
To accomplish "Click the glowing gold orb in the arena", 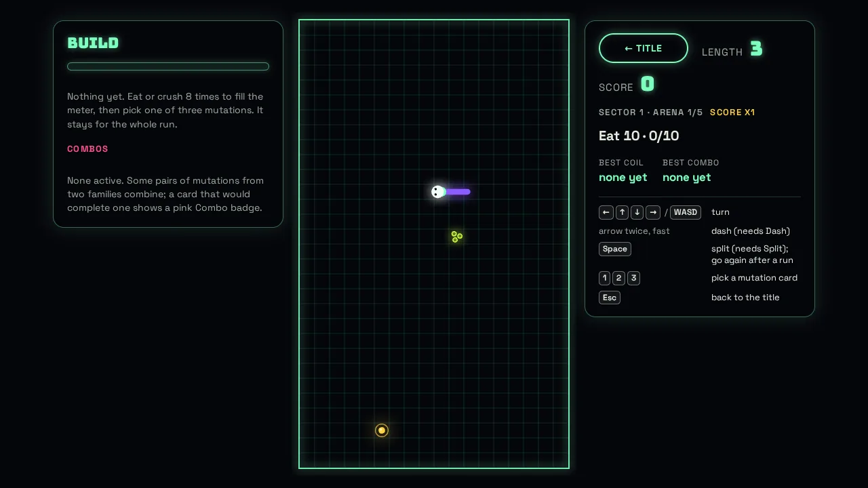I will (x=382, y=430).
